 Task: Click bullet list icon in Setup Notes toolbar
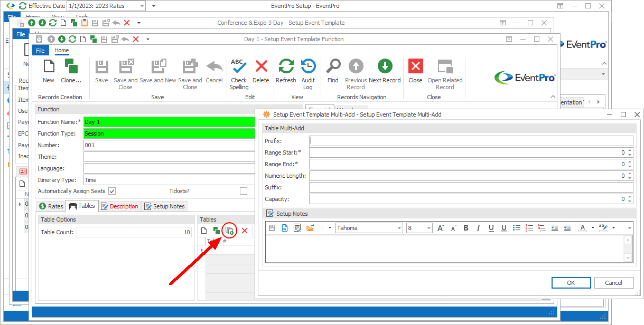[x=517, y=228]
